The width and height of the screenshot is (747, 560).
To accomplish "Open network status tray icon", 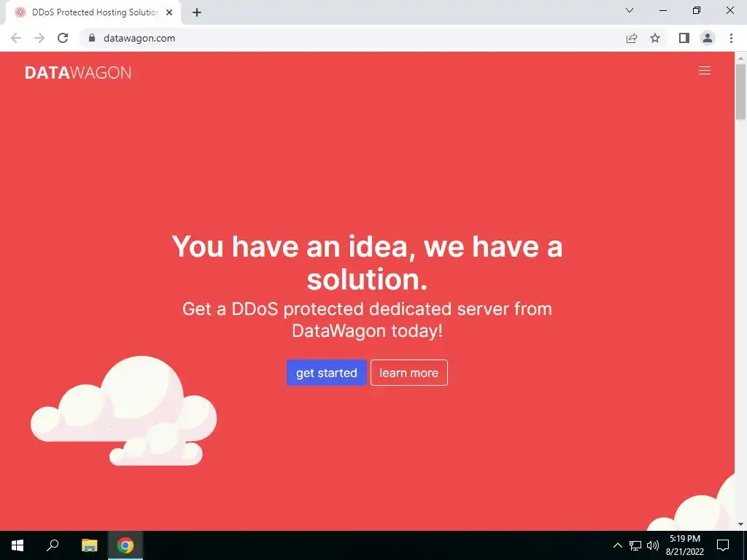I will point(635,545).
